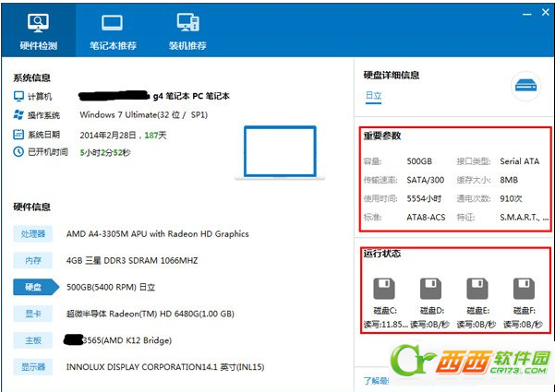This screenshot has width=555, height=392.
Task: Select the 内存 hardware category
Action: click(x=33, y=260)
